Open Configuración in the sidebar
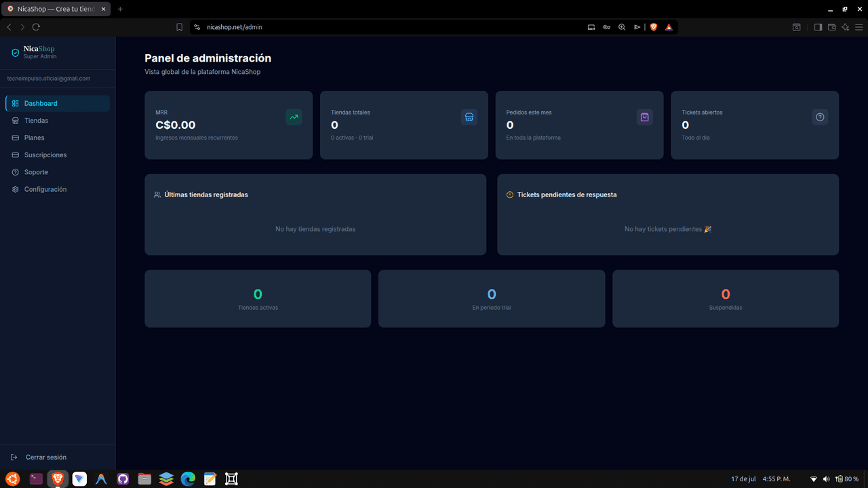 [x=58, y=189]
